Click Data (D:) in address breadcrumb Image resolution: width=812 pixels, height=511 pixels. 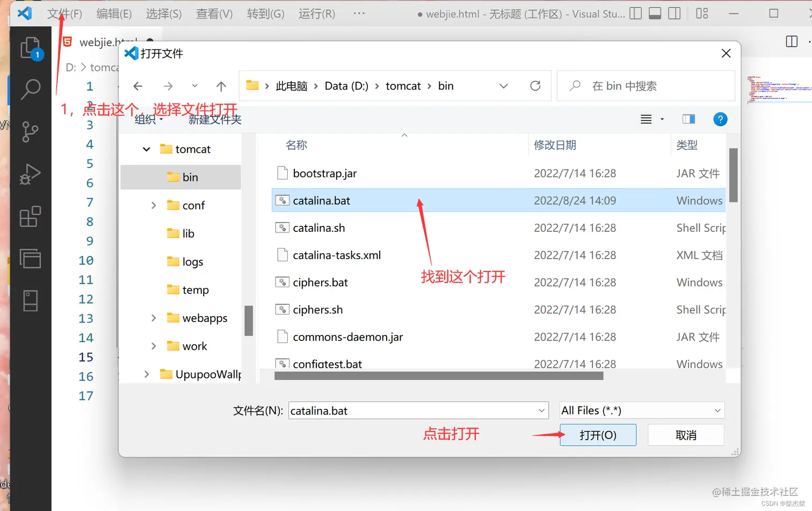pos(346,86)
